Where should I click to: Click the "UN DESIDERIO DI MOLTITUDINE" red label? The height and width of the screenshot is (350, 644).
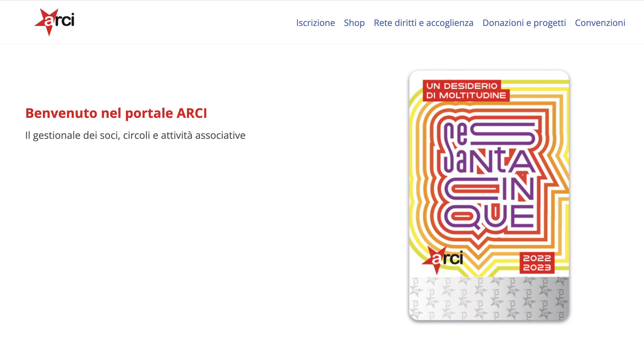click(466, 91)
